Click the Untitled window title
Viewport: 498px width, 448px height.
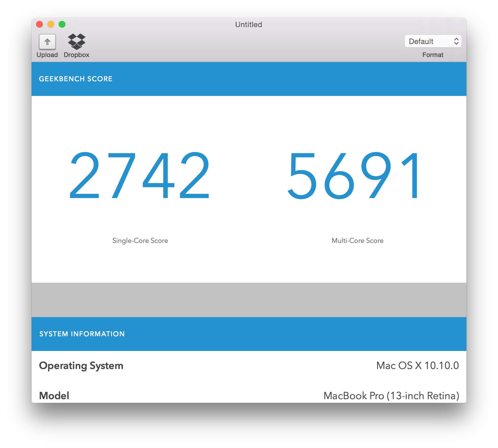(x=249, y=25)
